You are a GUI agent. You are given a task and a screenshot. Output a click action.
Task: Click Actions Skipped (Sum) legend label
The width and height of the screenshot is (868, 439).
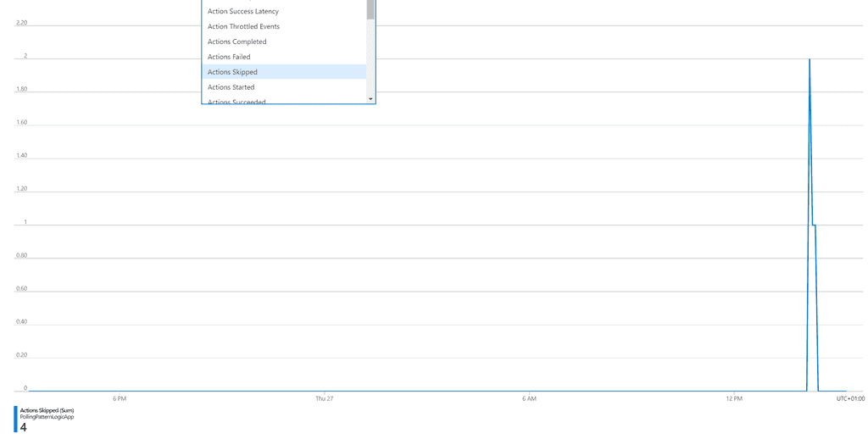click(x=47, y=410)
